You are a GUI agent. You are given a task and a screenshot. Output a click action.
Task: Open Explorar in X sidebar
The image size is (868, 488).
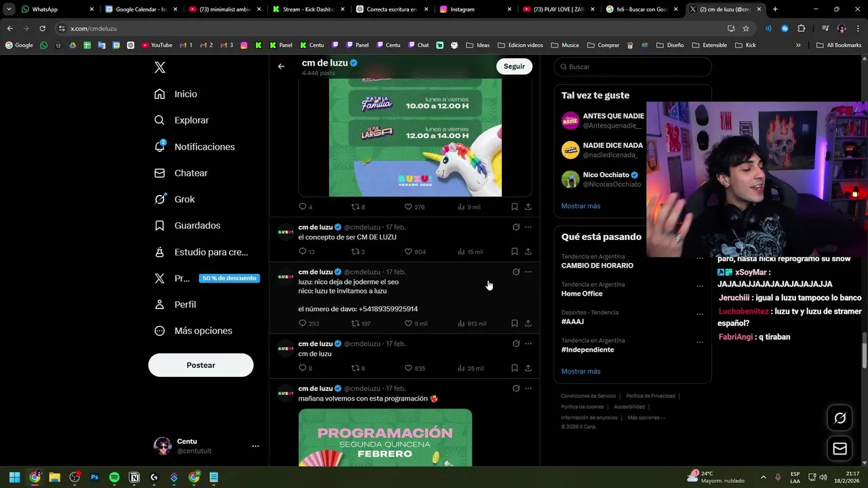pos(181,120)
